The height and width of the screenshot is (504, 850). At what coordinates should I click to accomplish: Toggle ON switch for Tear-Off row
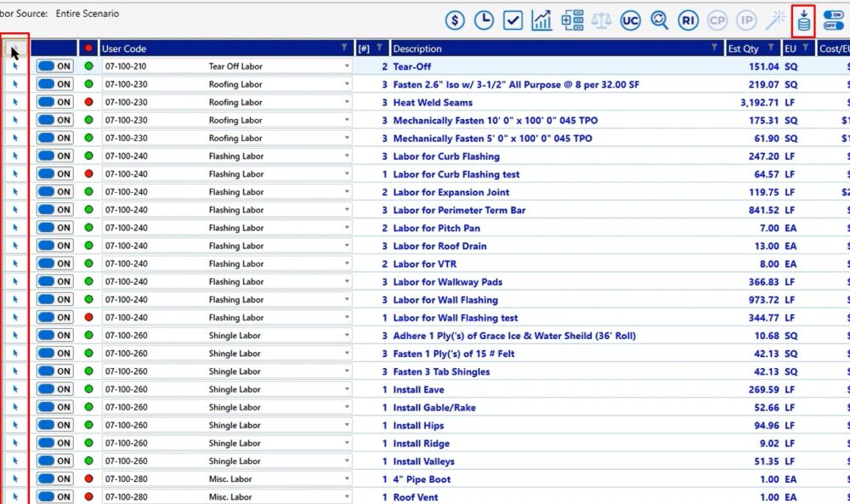pyautogui.click(x=54, y=66)
